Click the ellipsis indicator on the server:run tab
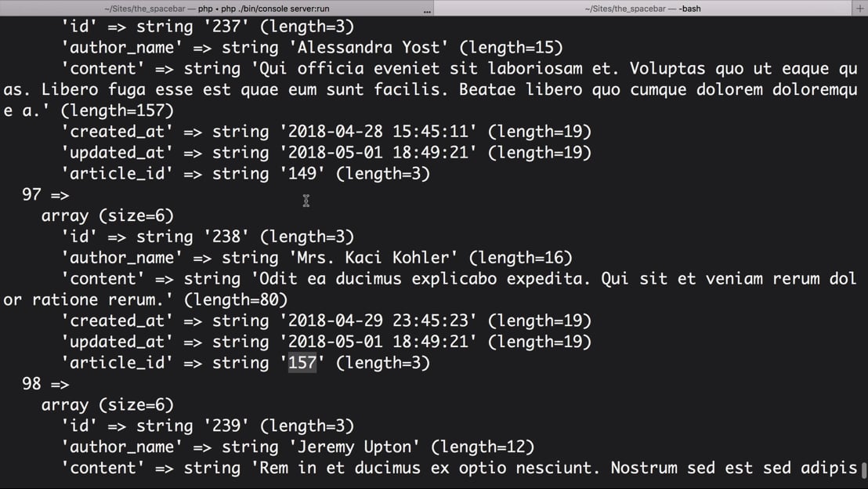Screen dimensions: 868x489 (x=427, y=10)
